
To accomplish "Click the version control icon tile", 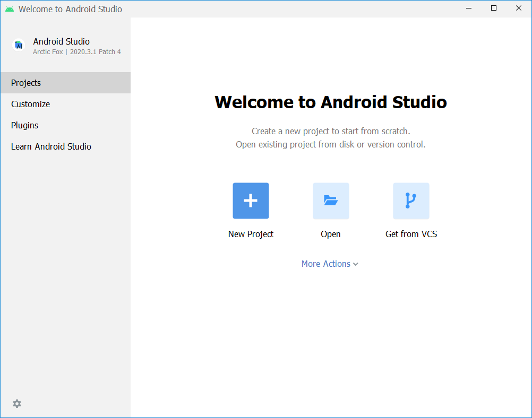I will (x=411, y=201).
